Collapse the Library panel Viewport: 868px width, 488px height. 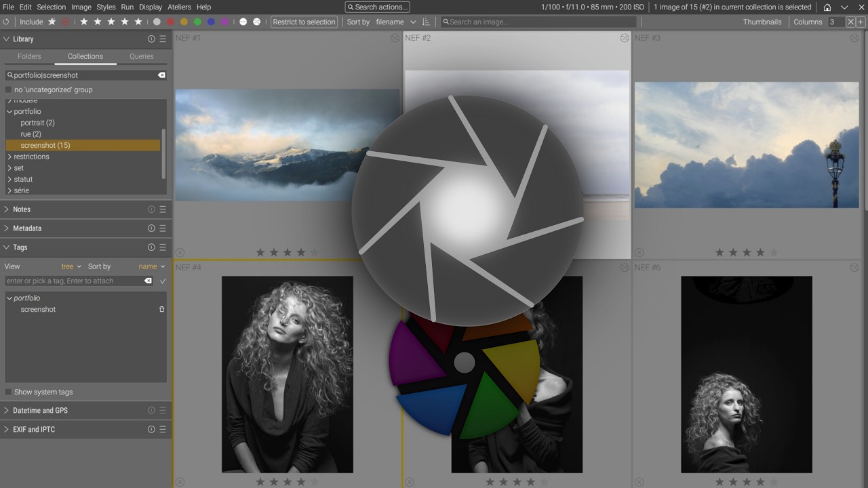pos(7,39)
